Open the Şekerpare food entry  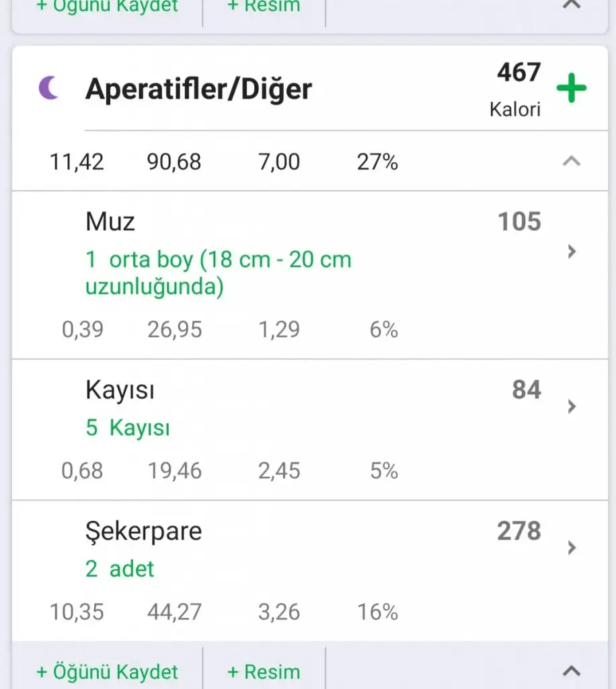(x=143, y=532)
